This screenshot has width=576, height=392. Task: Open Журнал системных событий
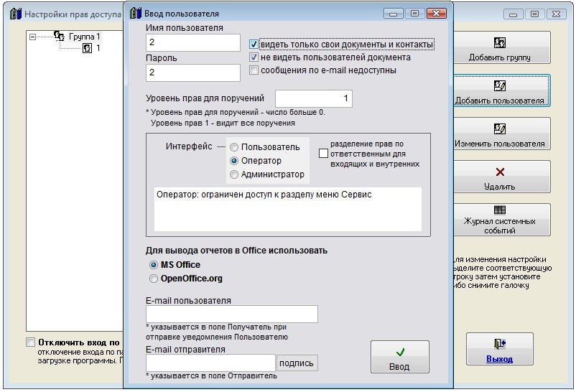click(x=501, y=220)
